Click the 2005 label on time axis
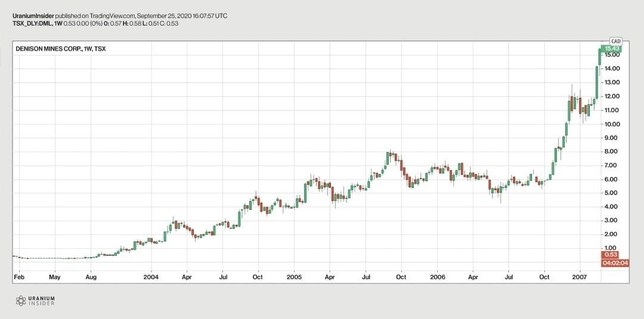This screenshot has width=644, height=319. 294,277
